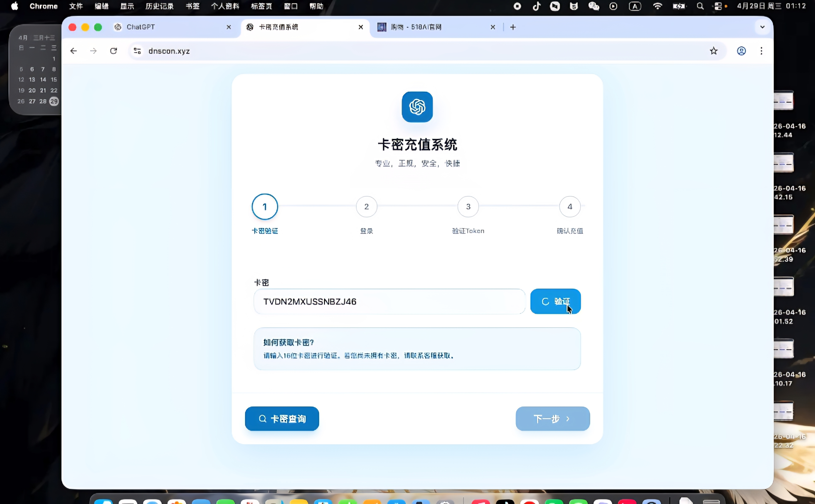Click the 验证 button

coord(555,301)
